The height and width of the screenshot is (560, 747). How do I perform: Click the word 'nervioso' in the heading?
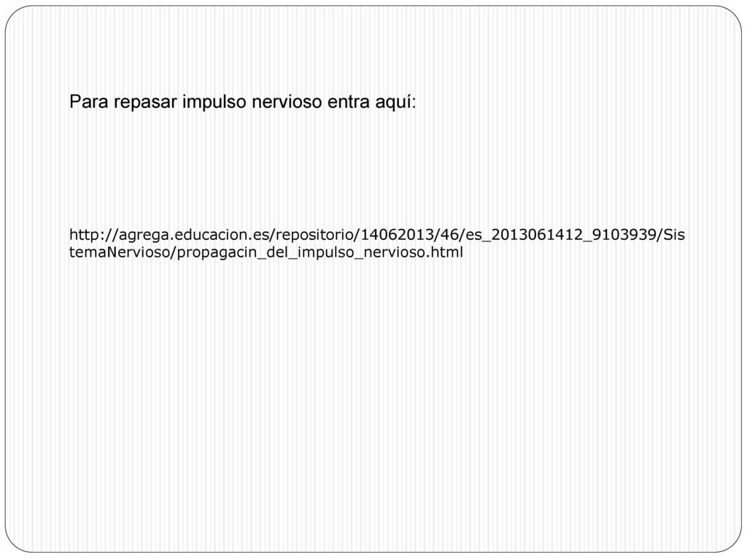(x=287, y=102)
